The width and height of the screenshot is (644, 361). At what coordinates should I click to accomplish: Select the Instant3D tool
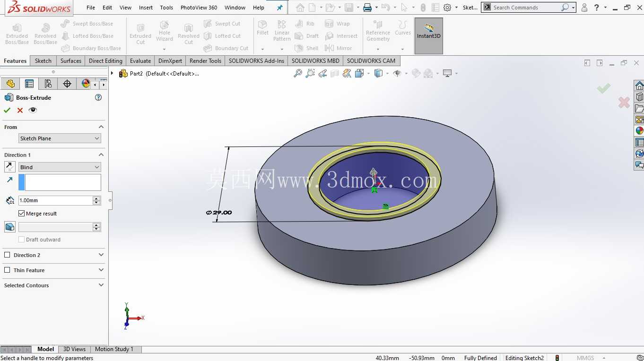pos(429,36)
